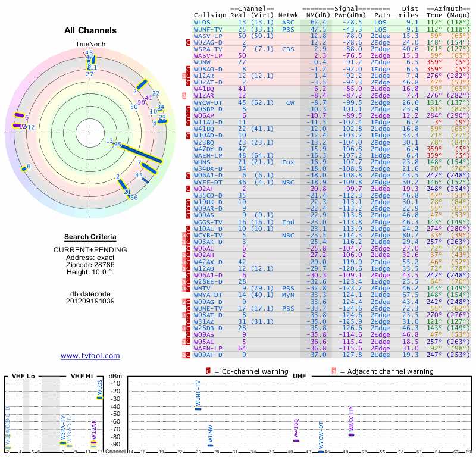The image size is (476, 457).
Task: Click the WLOS signal bar in VHF Hi chart
Action: coord(100,397)
